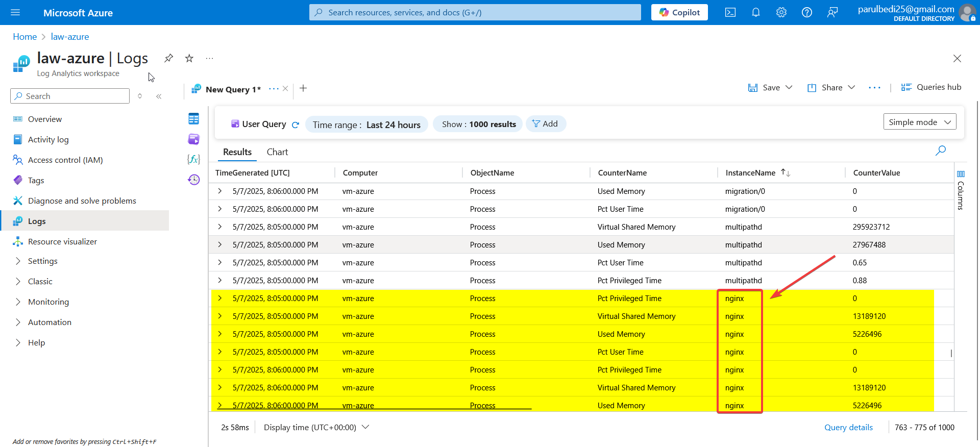Search within results using magnifier icon
The height and width of the screenshot is (447, 980).
(940, 151)
